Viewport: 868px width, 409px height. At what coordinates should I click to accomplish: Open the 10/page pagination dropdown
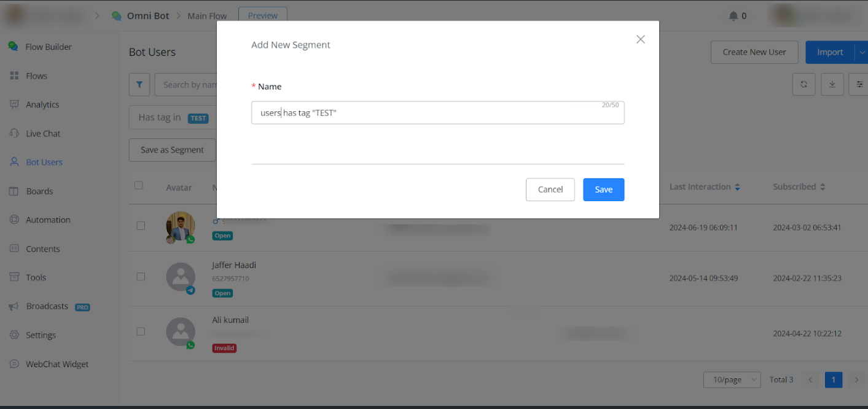click(x=732, y=380)
